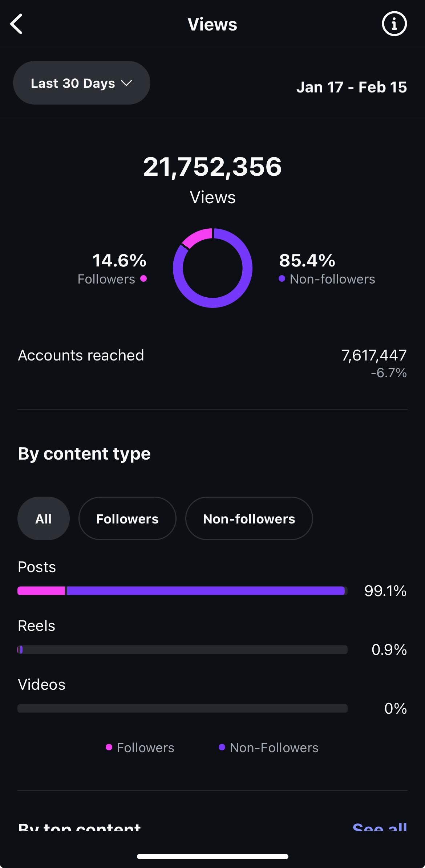
Task: Select the Non-followers filter pill
Action: [249, 518]
